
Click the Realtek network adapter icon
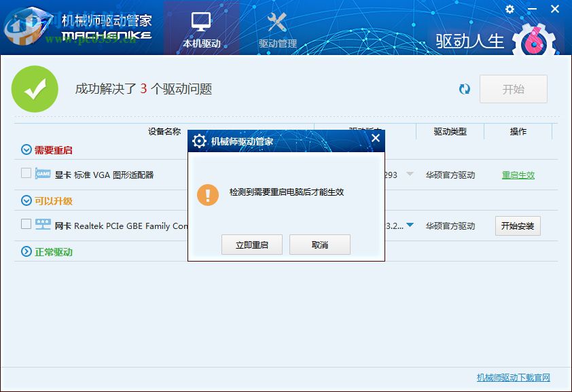[43, 225]
